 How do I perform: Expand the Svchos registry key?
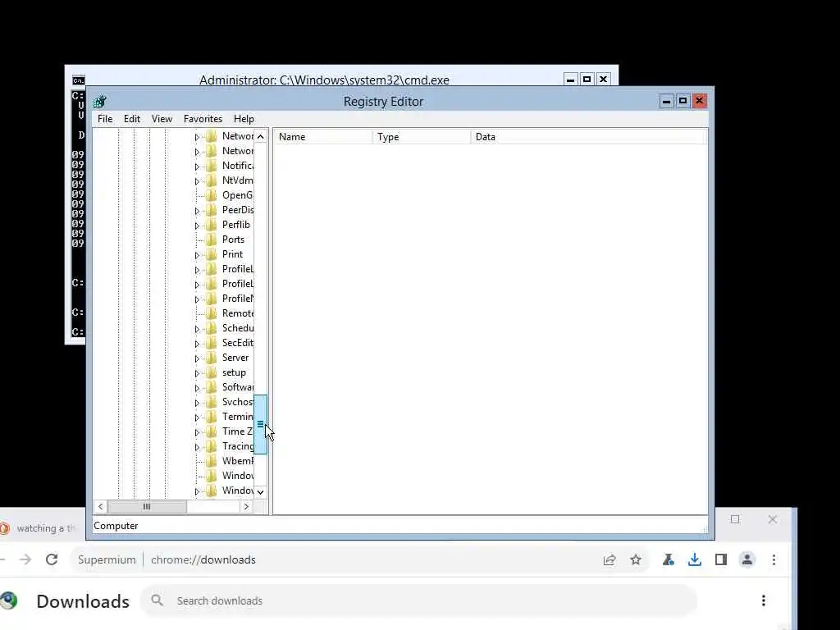197,403
